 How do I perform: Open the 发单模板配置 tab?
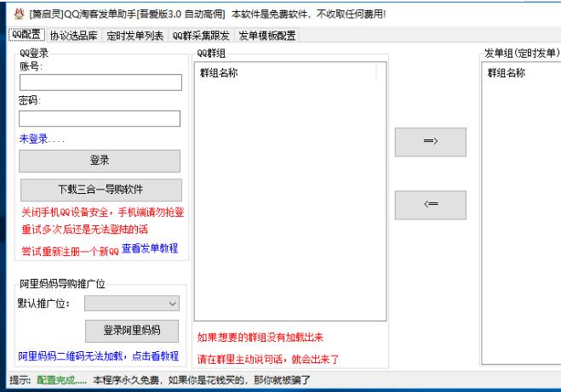pos(267,36)
